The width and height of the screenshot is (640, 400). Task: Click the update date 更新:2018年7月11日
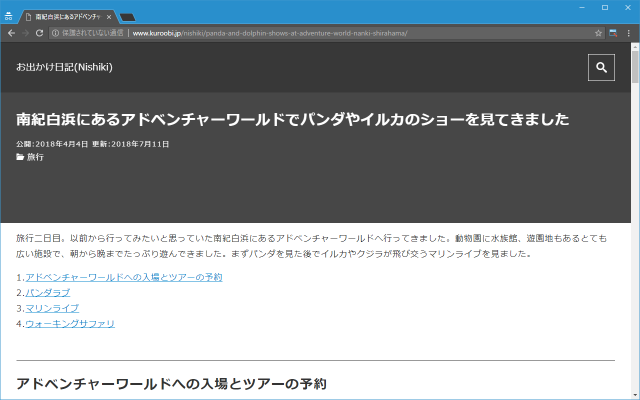pos(131,144)
